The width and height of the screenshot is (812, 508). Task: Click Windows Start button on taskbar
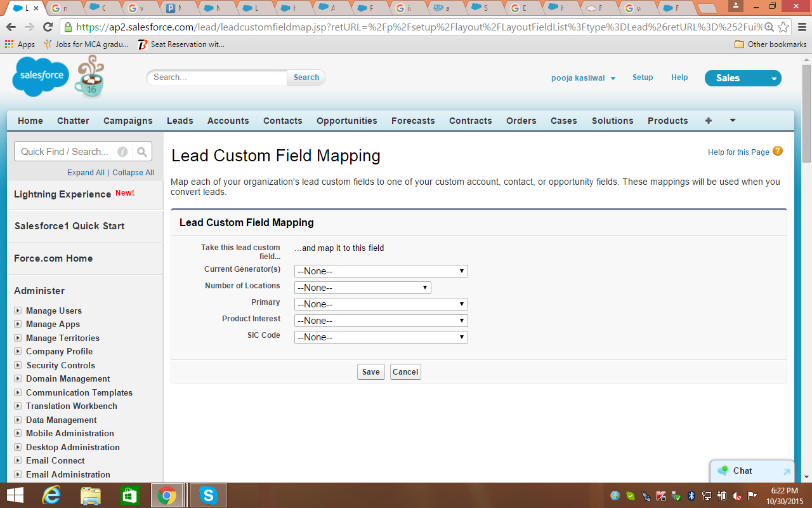(15, 495)
